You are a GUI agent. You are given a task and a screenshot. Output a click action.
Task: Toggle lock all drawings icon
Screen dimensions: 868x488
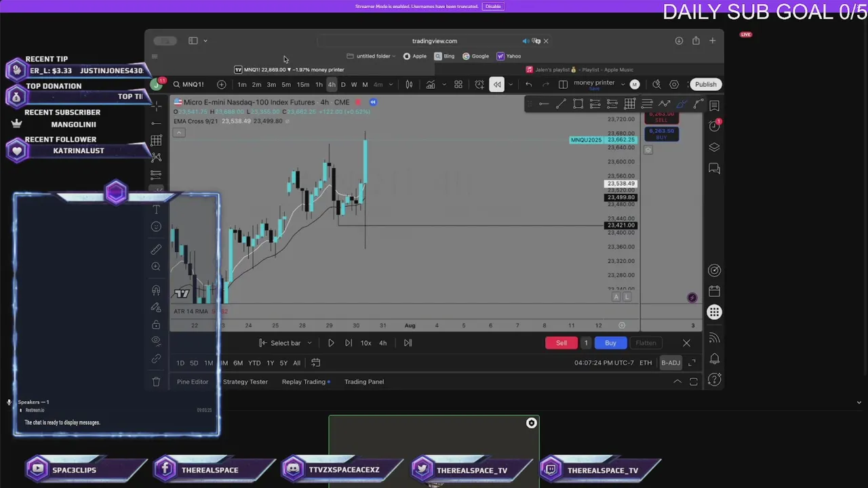click(x=156, y=324)
